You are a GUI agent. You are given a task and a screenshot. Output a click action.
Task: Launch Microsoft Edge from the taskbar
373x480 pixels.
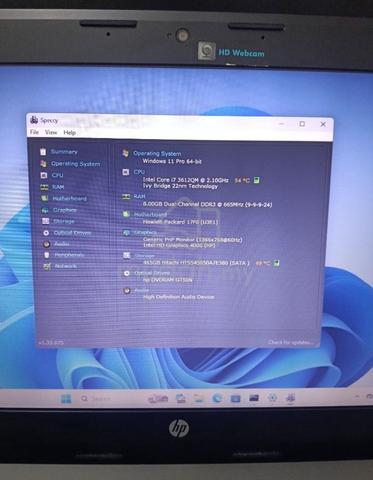[x=217, y=398]
